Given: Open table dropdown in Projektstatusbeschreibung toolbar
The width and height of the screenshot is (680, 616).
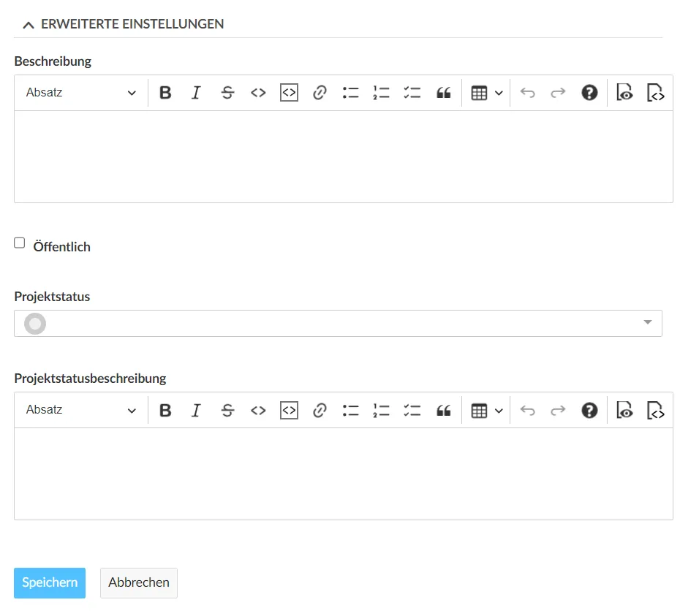Looking at the screenshot, I should coord(486,410).
